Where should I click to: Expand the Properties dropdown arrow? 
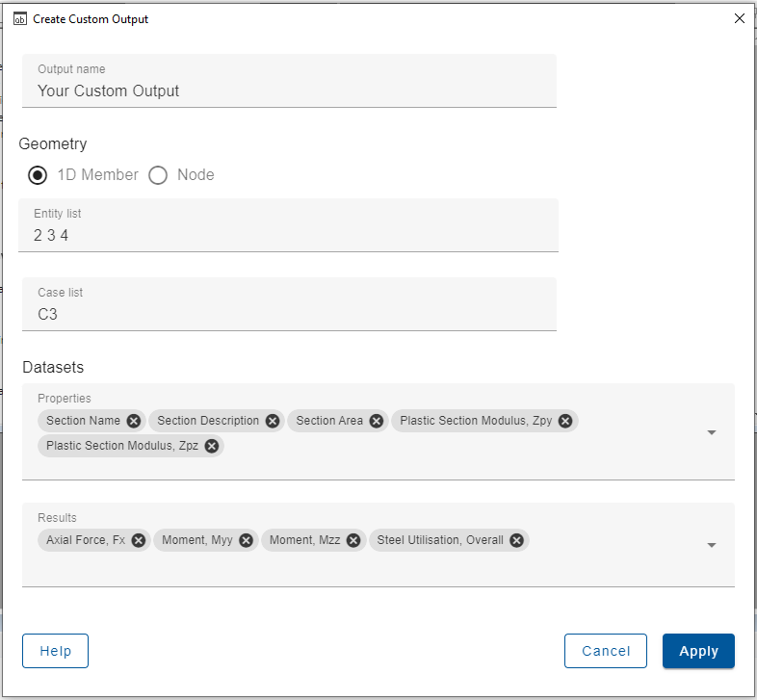(712, 433)
